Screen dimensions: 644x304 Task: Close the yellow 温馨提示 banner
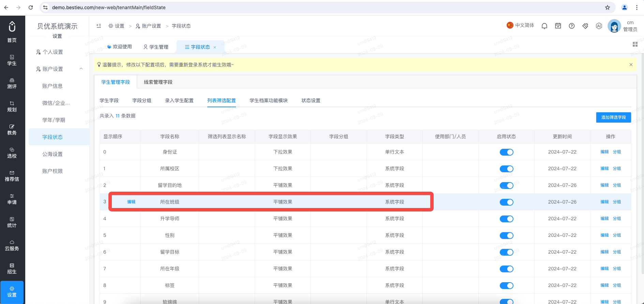(631, 65)
